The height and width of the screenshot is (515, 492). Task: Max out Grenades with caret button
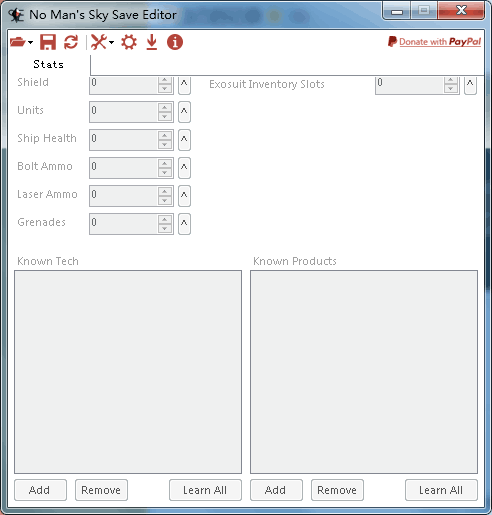(x=184, y=224)
